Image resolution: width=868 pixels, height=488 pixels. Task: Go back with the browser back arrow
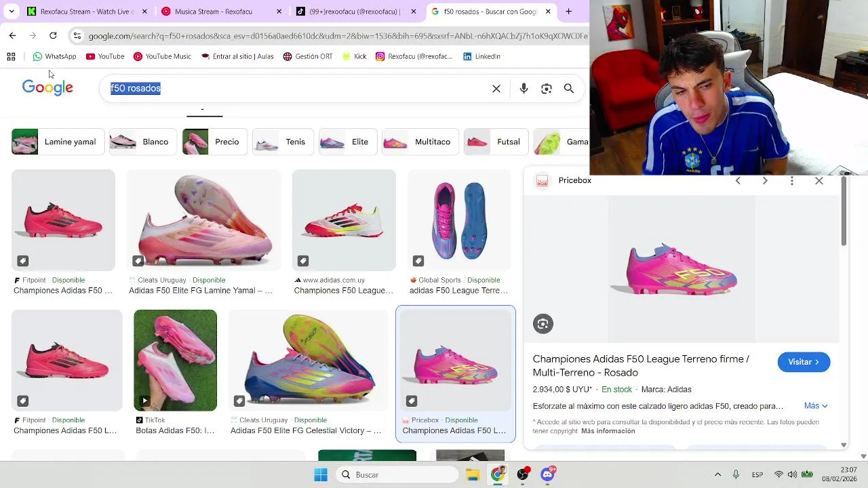click(x=12, y=35)
